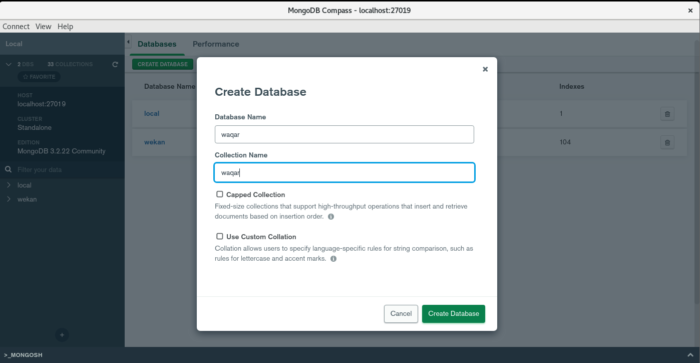Switch to the Performance tab
The image size is (700, 363).
point(216,44)
